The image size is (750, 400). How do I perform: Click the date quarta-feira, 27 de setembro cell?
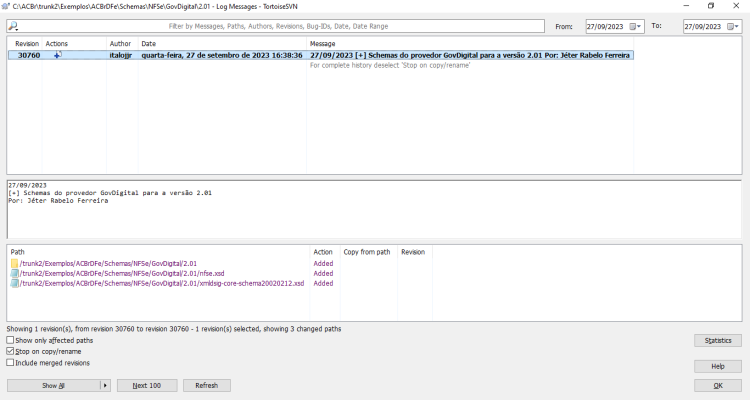click(x=222, y=56)
